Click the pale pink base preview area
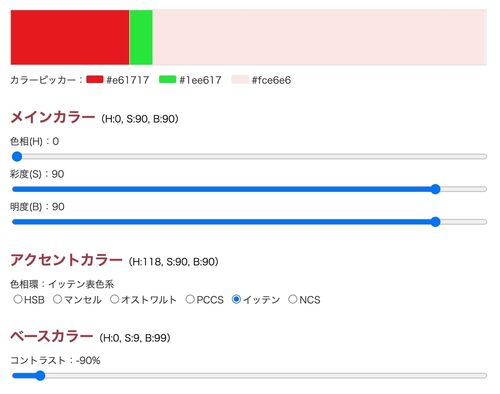Image resolution: width=500 pixels, height=394 pixels. click(x=320, y=37)
